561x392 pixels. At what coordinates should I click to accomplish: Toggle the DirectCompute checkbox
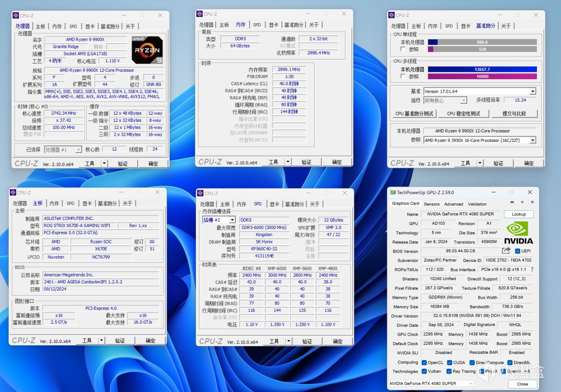472,363
